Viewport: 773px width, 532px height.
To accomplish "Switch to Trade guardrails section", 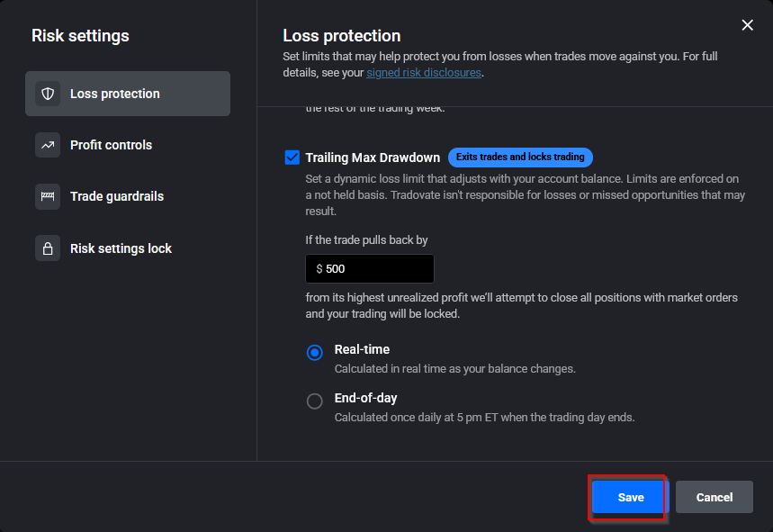I will pos(128,196).
